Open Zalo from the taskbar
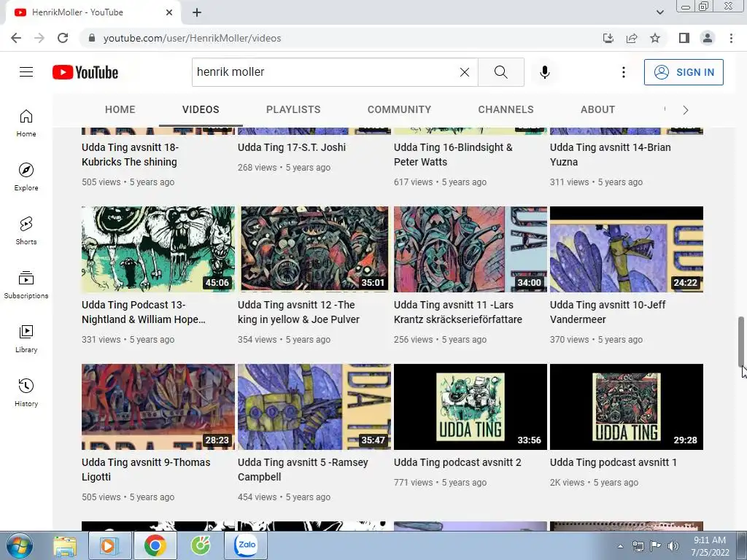This screenshot has height=560, width=747. (x=247, y=545)
